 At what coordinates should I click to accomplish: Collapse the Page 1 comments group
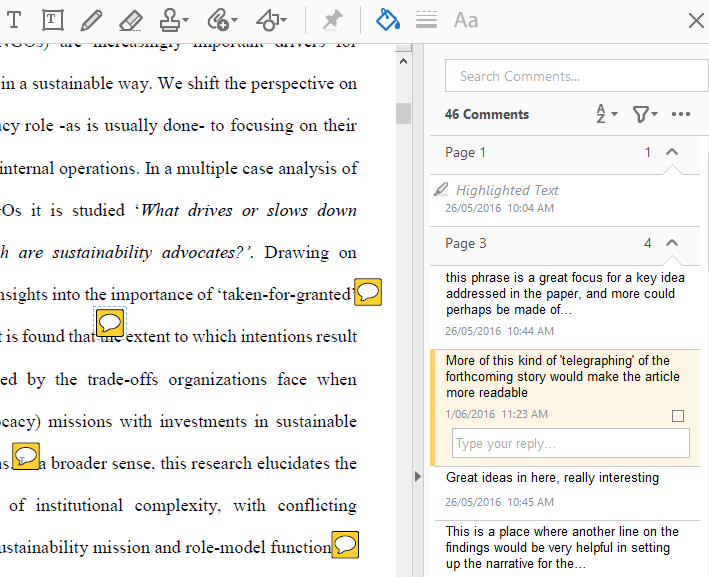coord(672,152)
